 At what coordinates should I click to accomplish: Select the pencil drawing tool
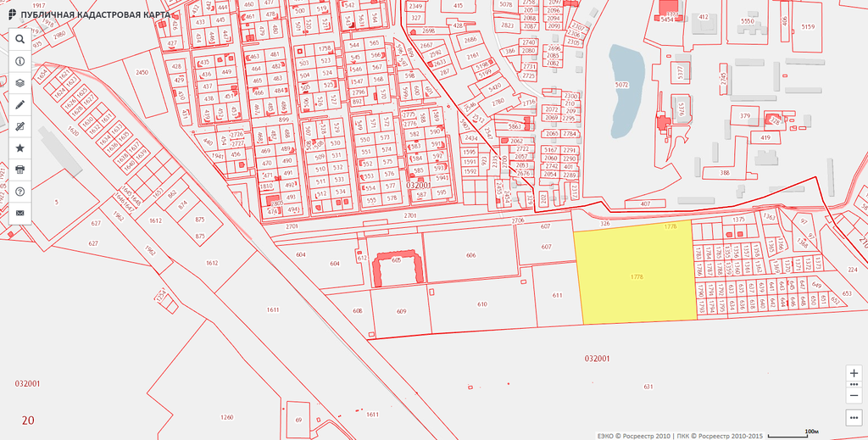(19, 104)
